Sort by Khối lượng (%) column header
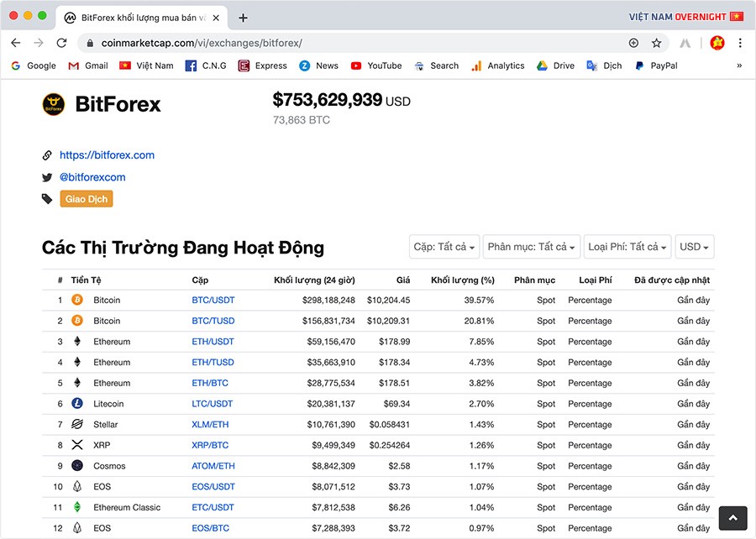 tap(462, 280)
